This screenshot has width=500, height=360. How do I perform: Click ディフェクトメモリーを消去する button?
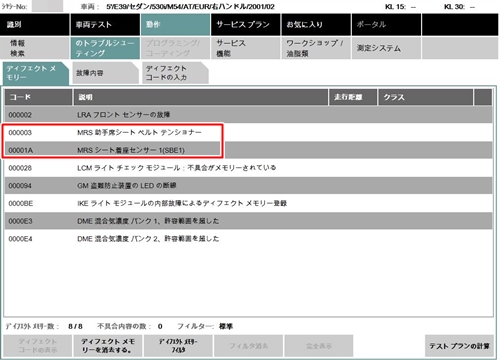108,346
